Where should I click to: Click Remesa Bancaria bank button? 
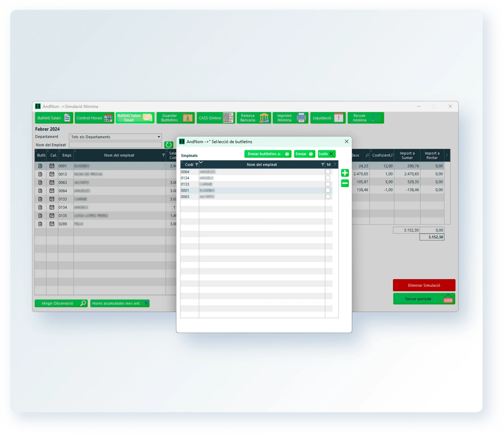(x=254, y=118)
